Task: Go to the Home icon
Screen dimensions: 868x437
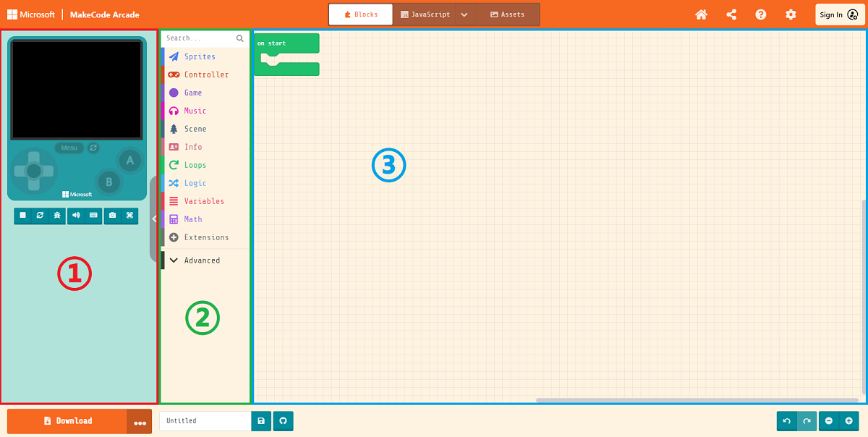Action: coord(701,14)
